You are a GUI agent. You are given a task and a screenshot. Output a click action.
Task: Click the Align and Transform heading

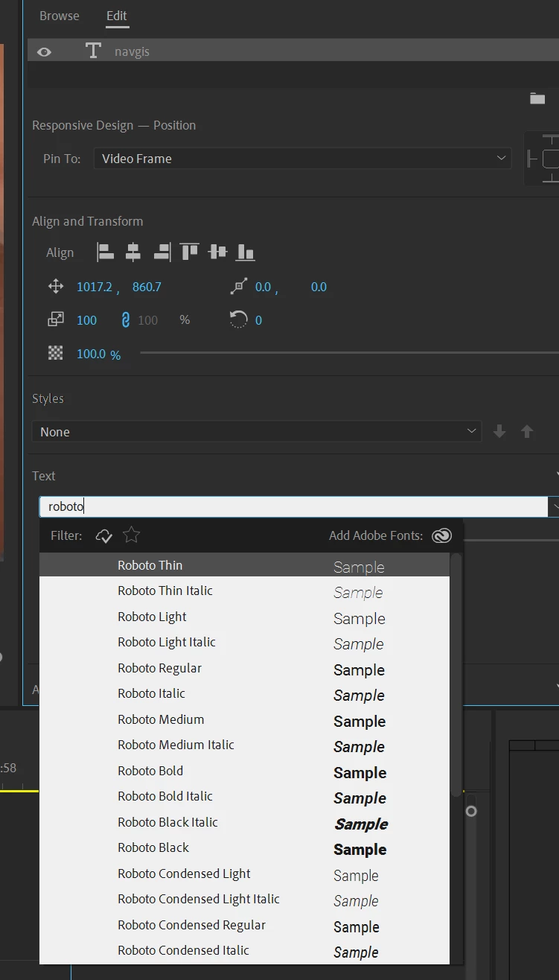click(x=87, y=221)
